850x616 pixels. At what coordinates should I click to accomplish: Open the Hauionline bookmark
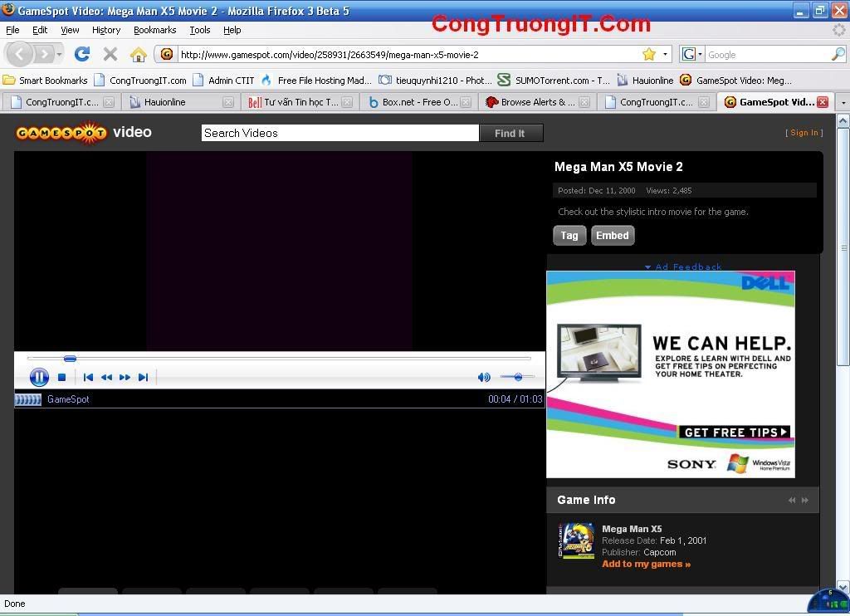point(645,81)
